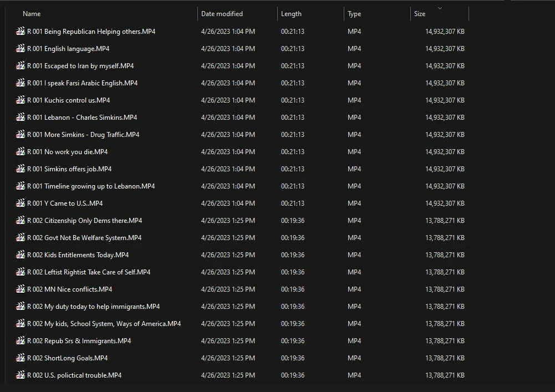Select the icon beside Simkins offers job
This screenshot has width=555, height=392.
[21, 169]
